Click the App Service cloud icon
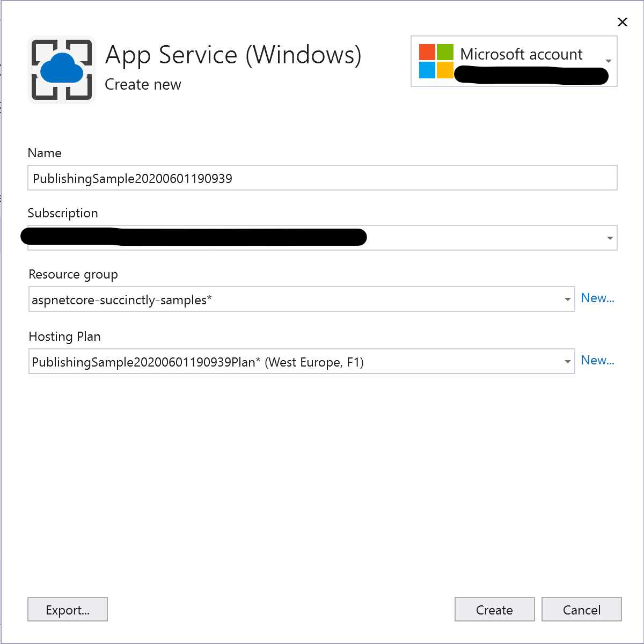This screenshot has width=644, height=644. coord(61,69)
